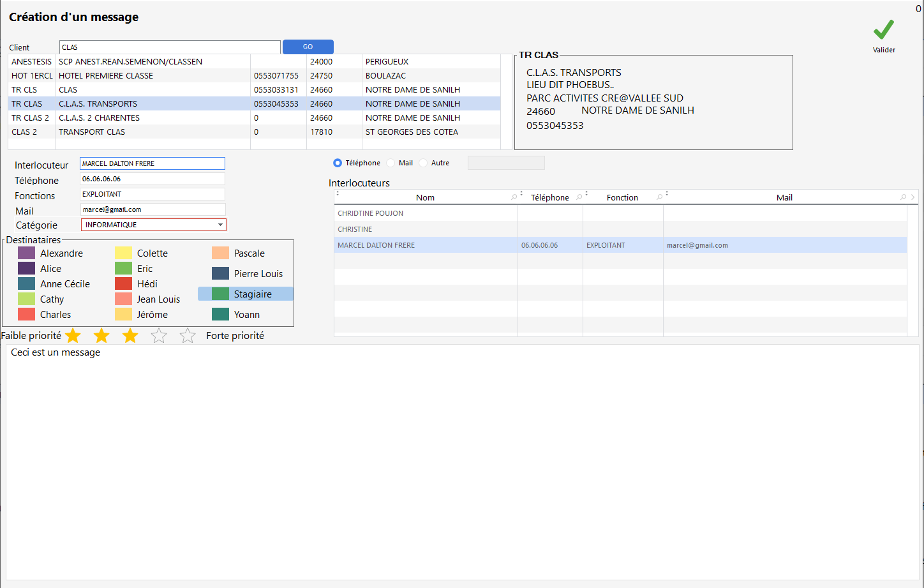
Task: Select the fourth empty priority star
Action: pyautogui.click(x=159, y=336)
